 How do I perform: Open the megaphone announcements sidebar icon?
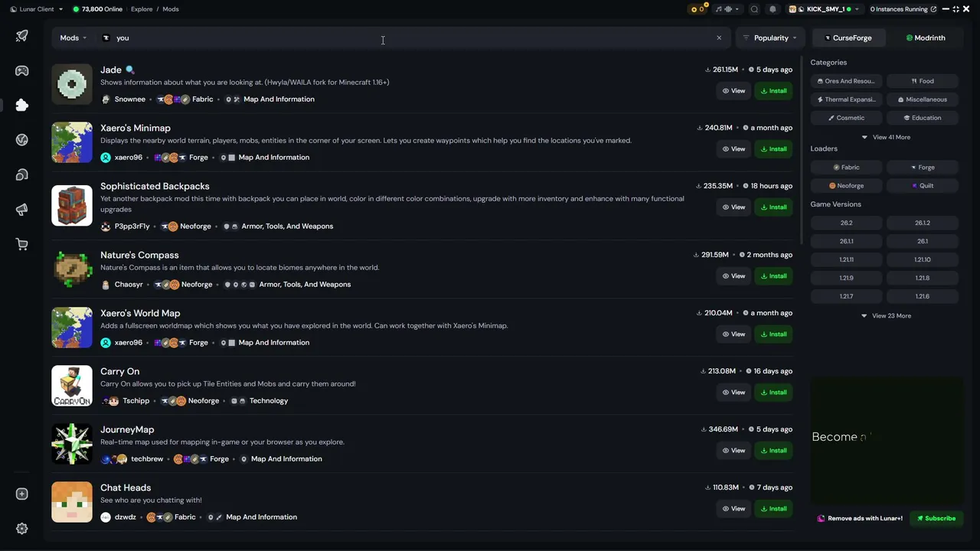pos(21,210)
